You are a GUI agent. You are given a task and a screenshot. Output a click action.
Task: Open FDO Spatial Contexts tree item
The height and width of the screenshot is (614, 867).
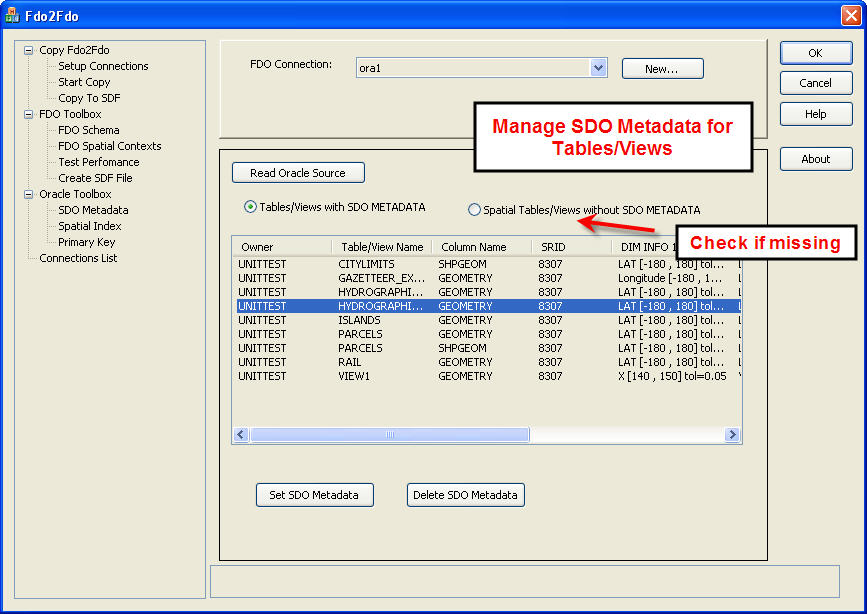[x=109, y=146]
